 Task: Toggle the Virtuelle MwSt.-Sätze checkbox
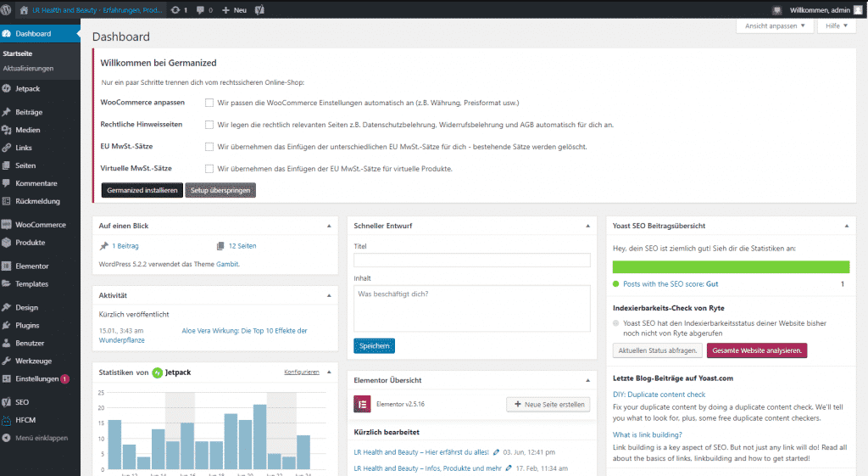[x=209, y=169]
